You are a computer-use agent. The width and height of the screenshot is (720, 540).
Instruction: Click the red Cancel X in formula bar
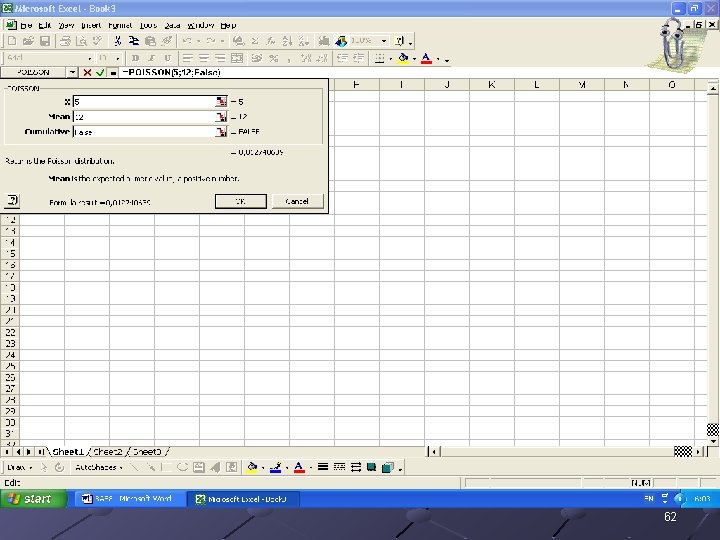(87, 72)
